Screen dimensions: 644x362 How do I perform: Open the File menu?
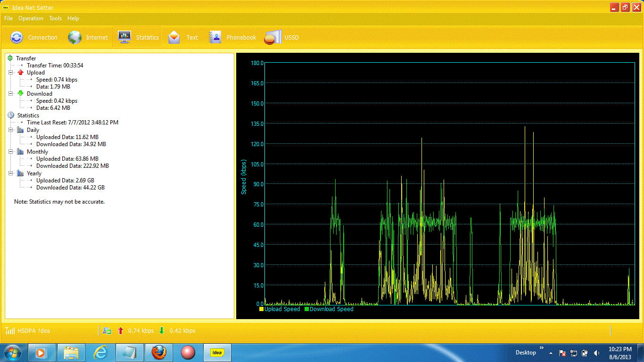point(8,18)
